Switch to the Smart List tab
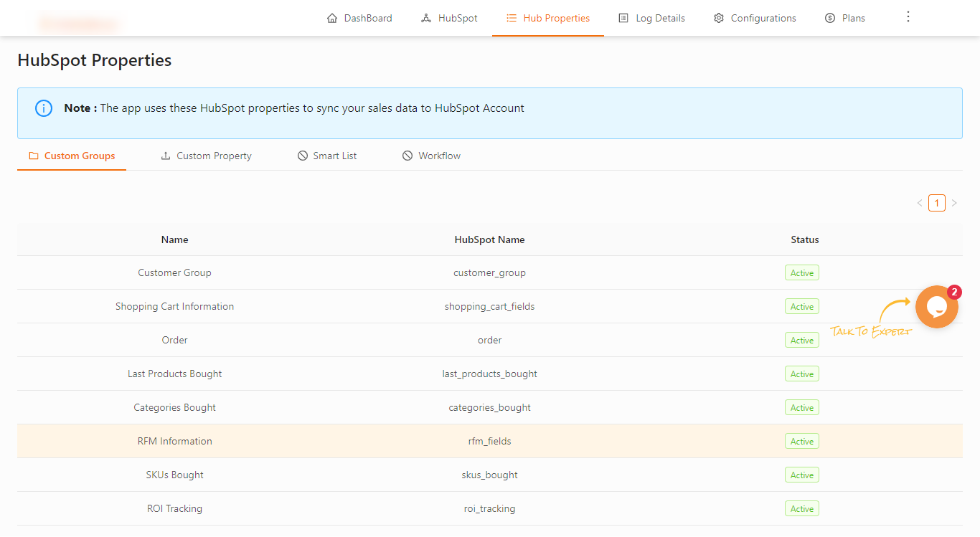 (x=327, y=156)
